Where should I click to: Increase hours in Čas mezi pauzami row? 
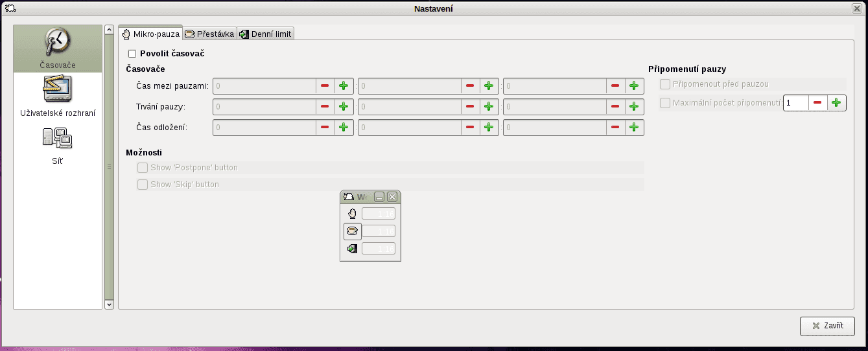(x=344, y=86)
